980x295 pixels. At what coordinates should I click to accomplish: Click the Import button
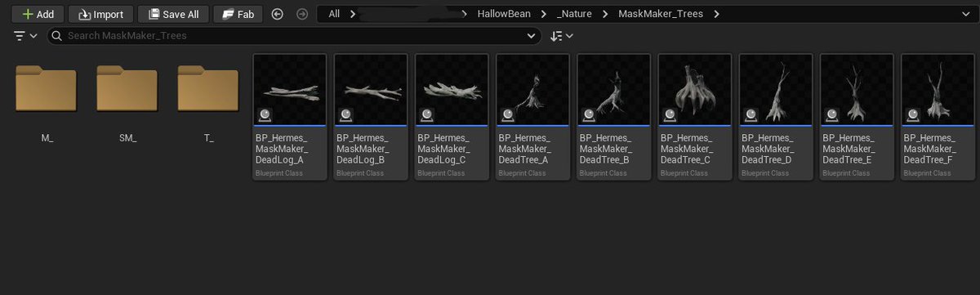pyautogui.click(x=100, y=14)
